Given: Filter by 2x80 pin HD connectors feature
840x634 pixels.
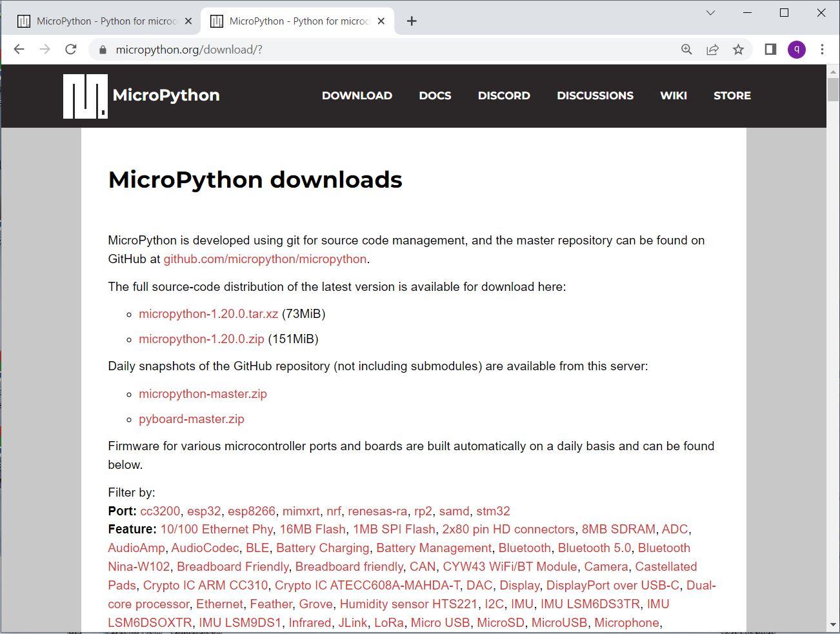Looking at the screenshot, I should [508, 530].
